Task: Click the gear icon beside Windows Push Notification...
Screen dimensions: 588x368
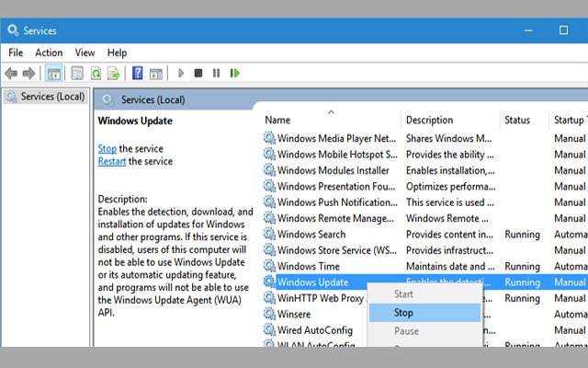Action: tap(269, 202)
